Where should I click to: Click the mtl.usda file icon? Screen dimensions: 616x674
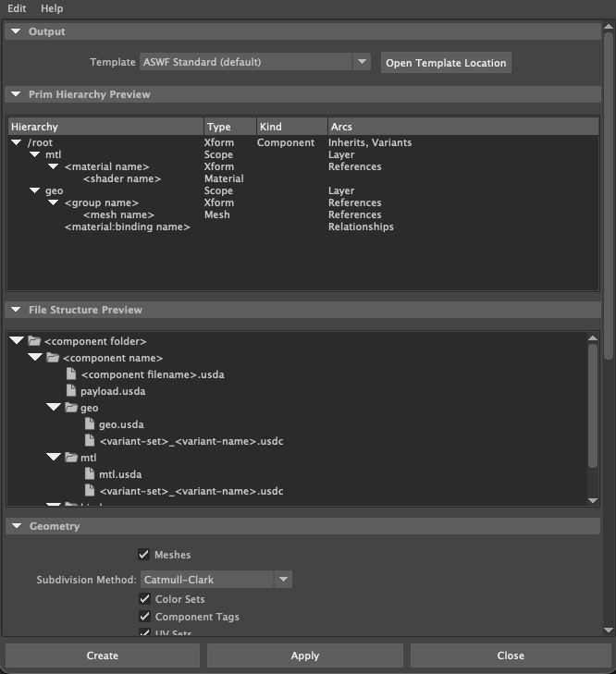click(x=90, y=474)
